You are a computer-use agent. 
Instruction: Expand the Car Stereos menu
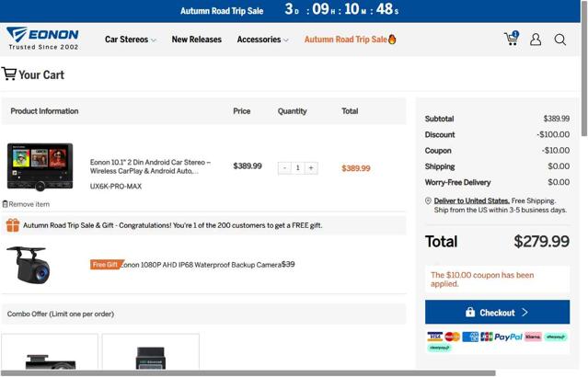point(130,40)
